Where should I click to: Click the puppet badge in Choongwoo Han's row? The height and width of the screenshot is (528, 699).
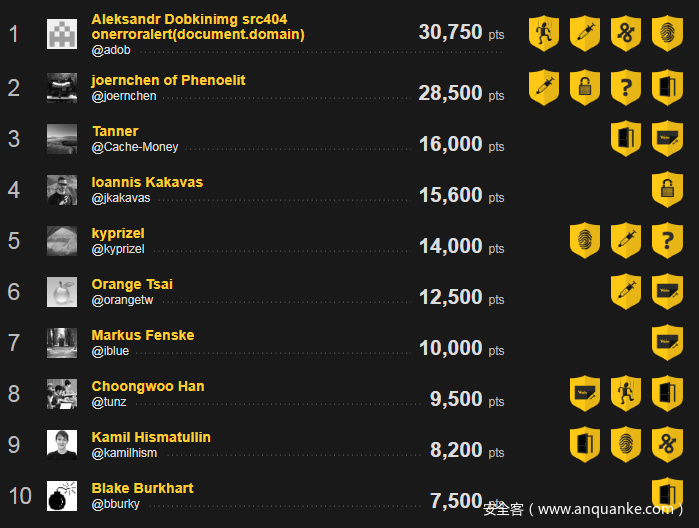626,393
